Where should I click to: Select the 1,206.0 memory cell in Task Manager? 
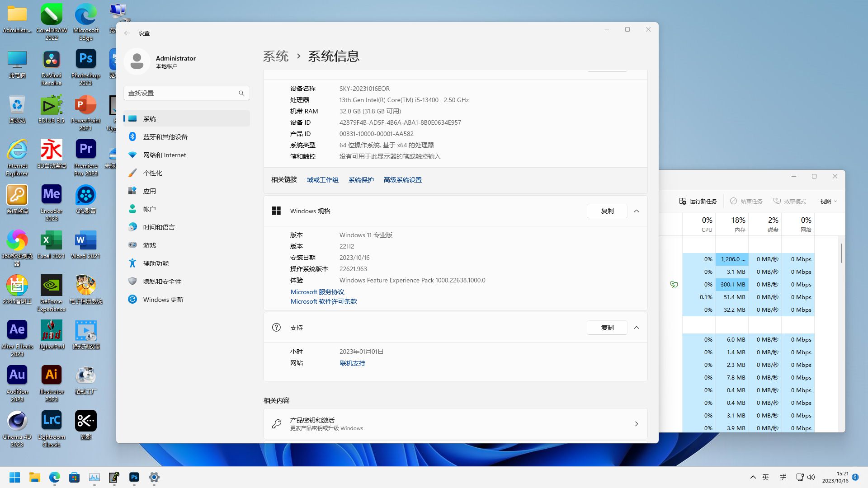(732, 259)
